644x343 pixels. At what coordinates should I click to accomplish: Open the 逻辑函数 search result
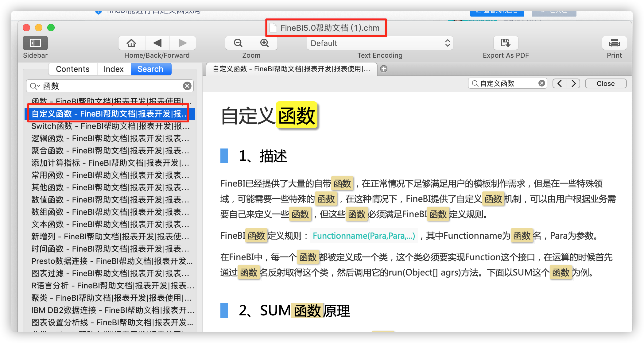point(110,138)
